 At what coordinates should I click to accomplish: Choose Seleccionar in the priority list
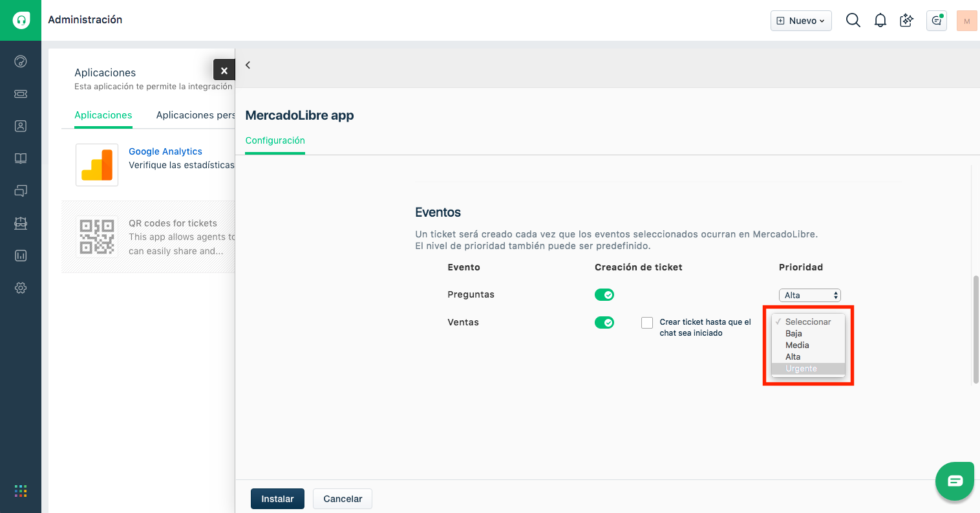[x=809, y=322]
